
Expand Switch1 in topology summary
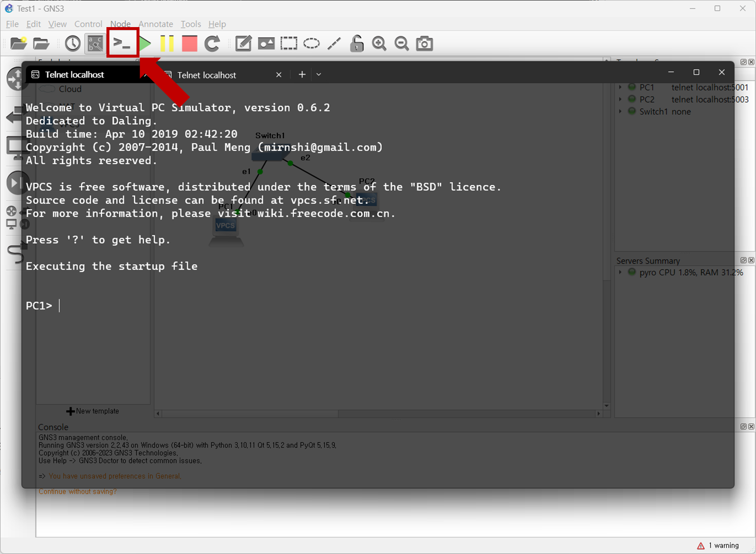620,112
